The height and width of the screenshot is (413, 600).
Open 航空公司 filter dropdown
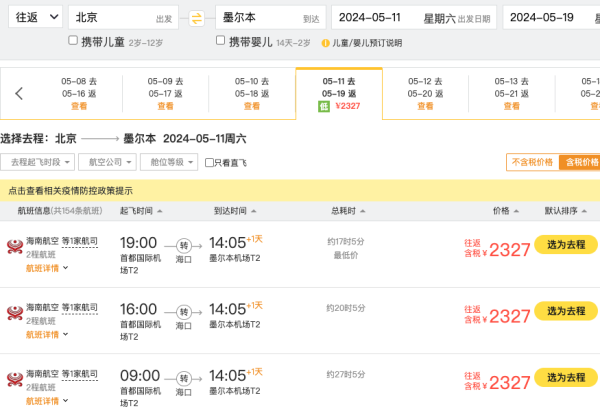[x=108, y=162]
